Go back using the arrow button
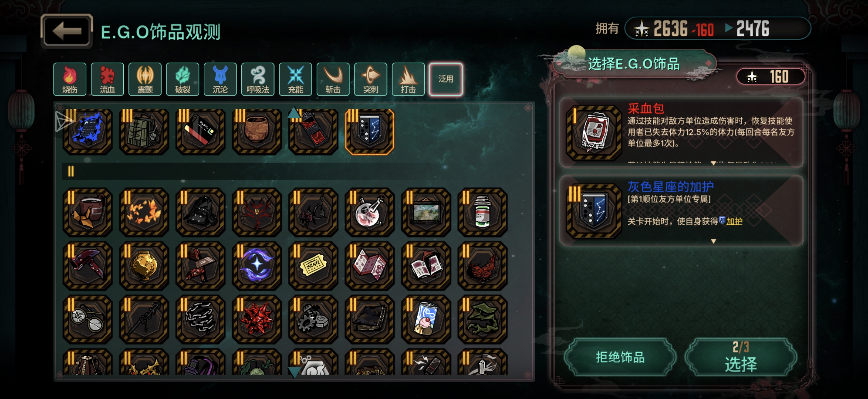Screen dimensions: 868x399 click(67, 31)
